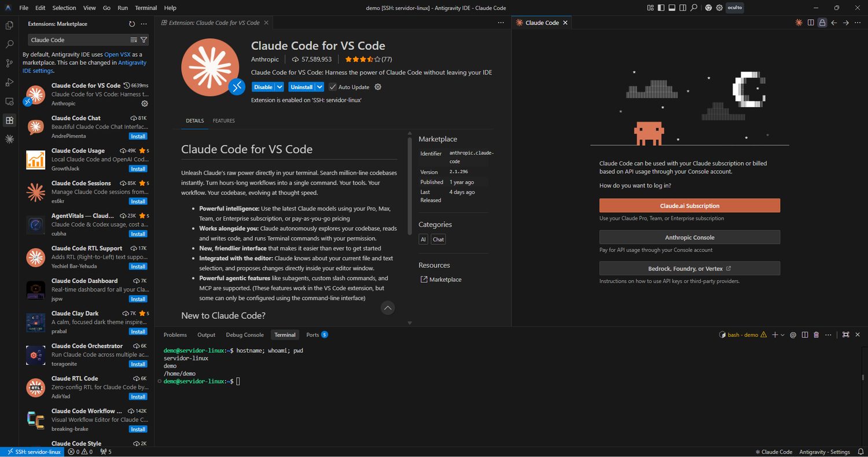
Task: Open the Source Control view
Action: click(x=9, y=63)
